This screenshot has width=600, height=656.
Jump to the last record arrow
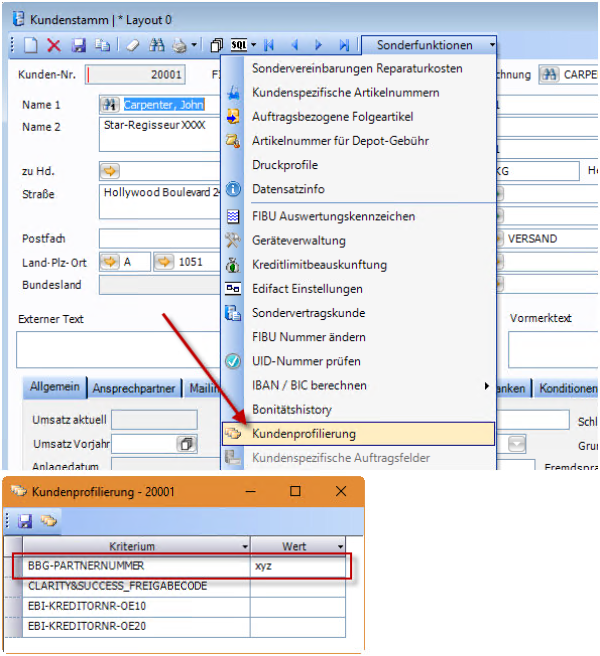344,45
